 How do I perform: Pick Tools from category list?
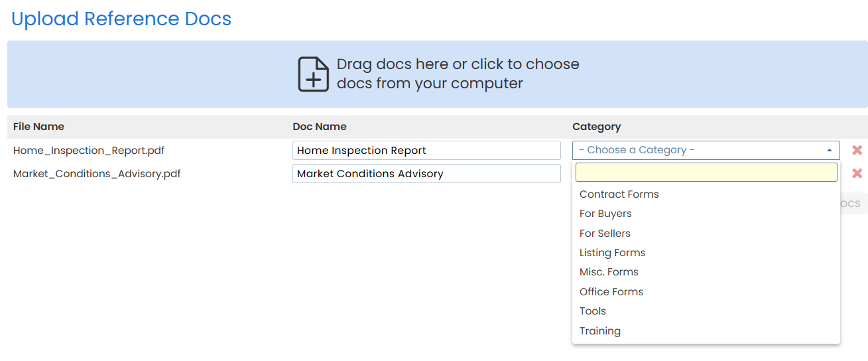pos(593,311)
